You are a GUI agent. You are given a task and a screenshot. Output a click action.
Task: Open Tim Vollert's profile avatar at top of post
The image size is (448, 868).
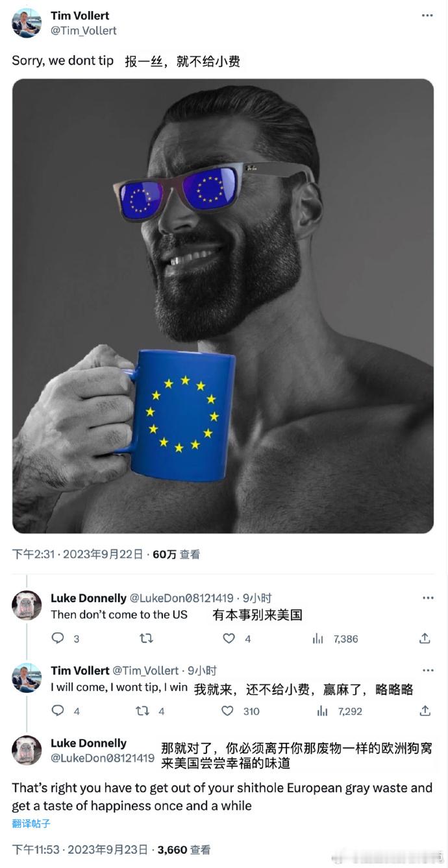[x=27, y=23]
